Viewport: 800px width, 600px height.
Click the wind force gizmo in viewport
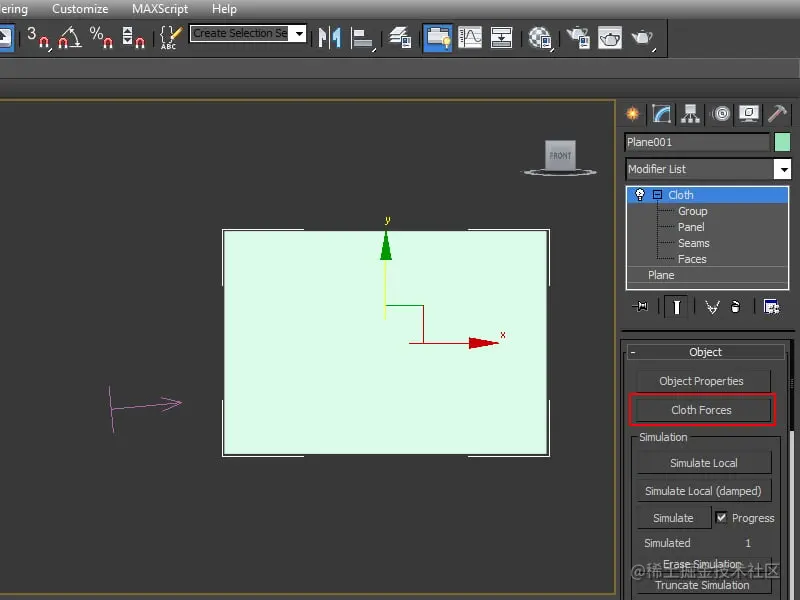pyautogui.click(x=145, y=407)
